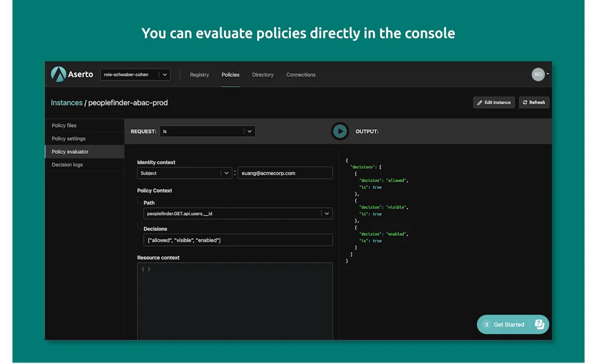
Task: Click the Get Started step counter badge
Action: (486, 325)
